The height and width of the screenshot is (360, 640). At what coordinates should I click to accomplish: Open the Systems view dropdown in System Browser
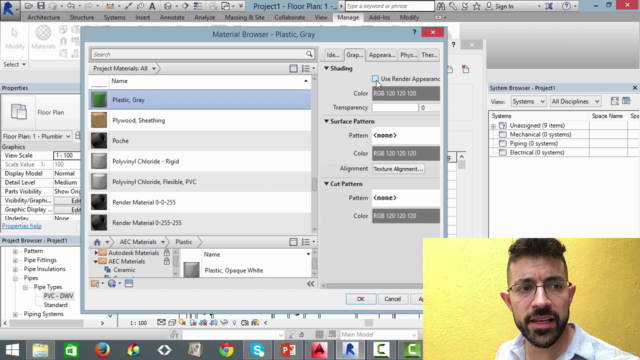(x=528, y=101)
